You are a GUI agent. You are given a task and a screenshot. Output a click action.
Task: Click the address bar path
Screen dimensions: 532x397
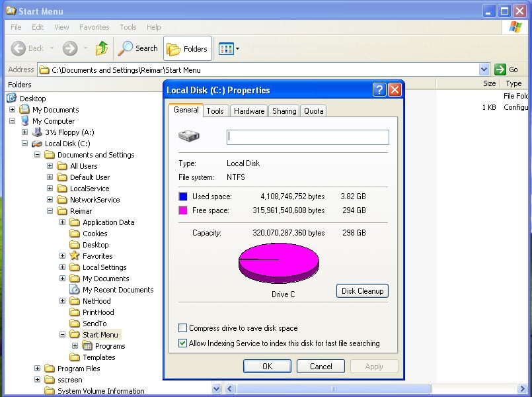[x=126, y=70]
